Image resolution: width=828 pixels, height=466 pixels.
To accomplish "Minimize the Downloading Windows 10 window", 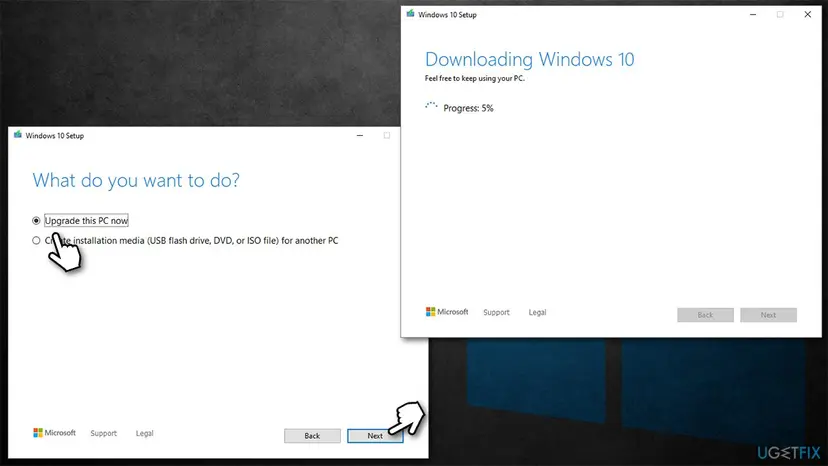I will point(753,15).
